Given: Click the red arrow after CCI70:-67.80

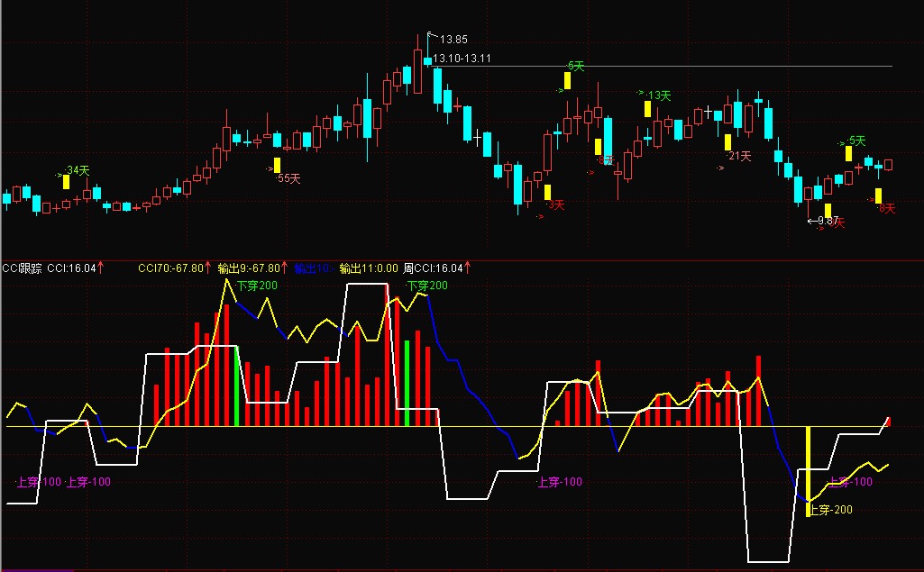Looking at the screenshot, I should tap(207, 268).
